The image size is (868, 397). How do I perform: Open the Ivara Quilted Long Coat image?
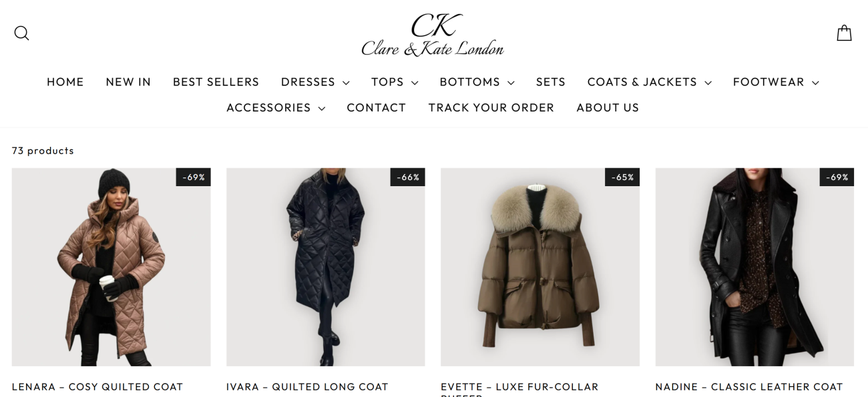326,267
